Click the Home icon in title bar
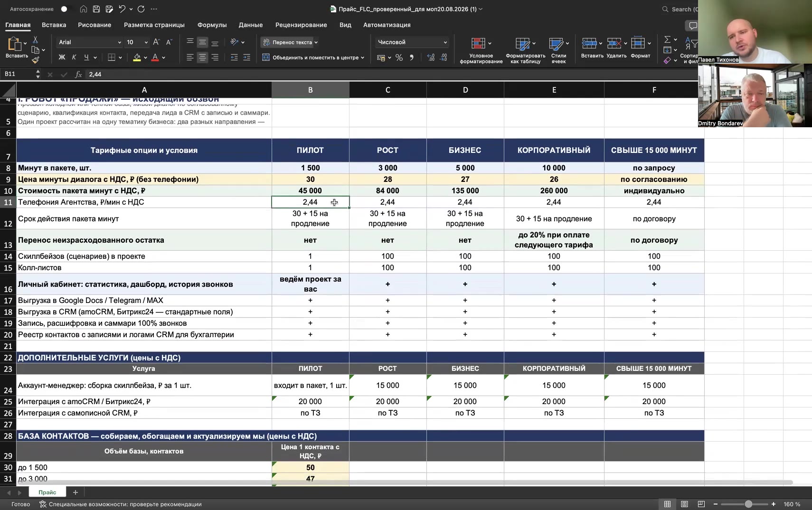This screenshot has width=812, height=510. [x=84, y=9]
